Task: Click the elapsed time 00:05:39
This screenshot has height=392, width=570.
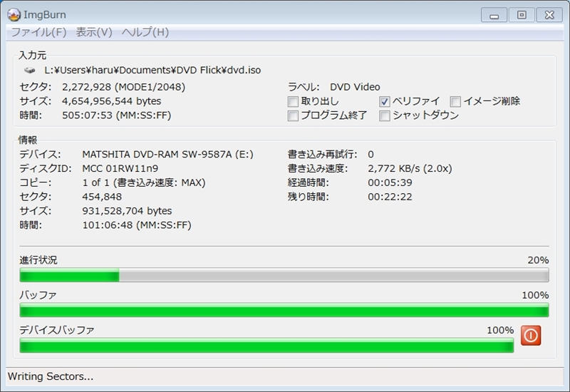Action: 390,182
